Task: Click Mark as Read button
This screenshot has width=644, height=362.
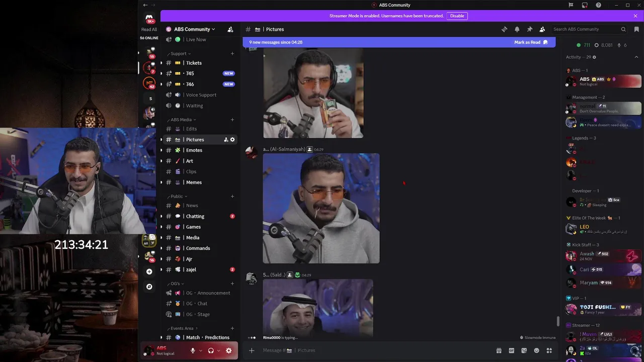Action: pos(531,42)
